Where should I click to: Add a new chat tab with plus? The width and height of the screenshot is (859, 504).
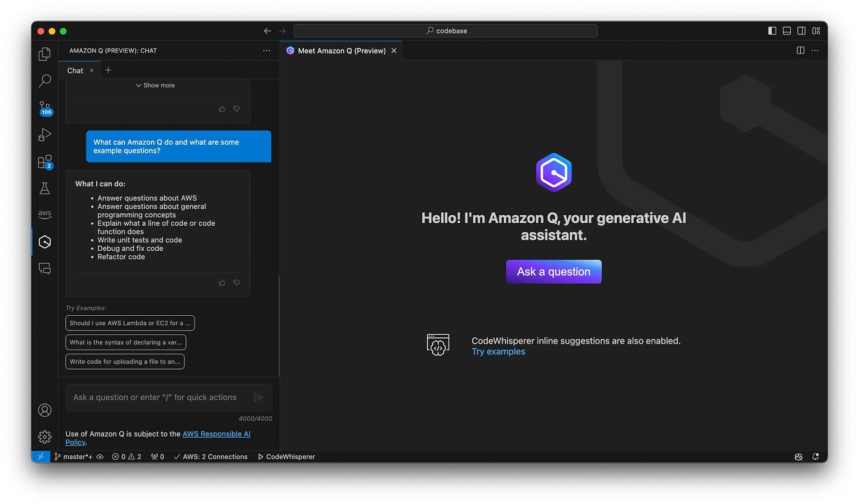(108, 70)
